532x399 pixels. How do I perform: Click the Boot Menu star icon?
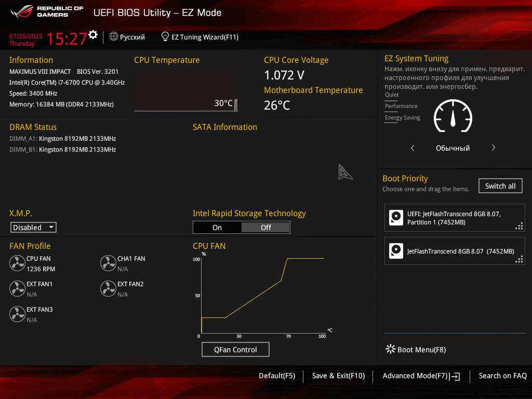tap(391, 349)
